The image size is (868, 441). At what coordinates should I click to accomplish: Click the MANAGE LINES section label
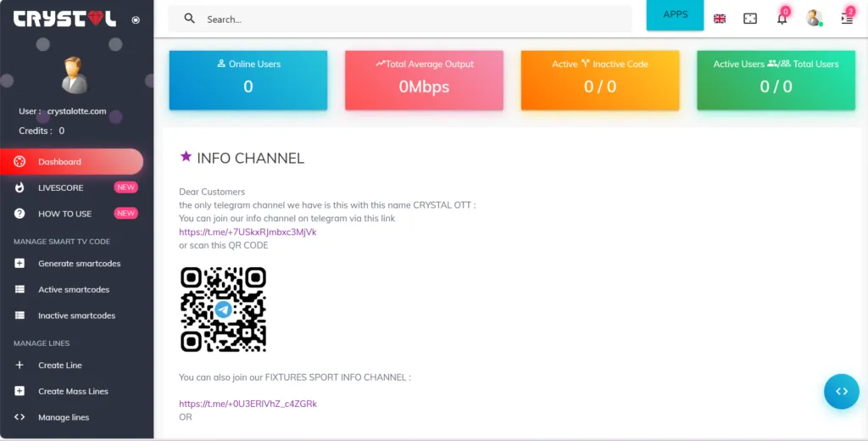42,343
